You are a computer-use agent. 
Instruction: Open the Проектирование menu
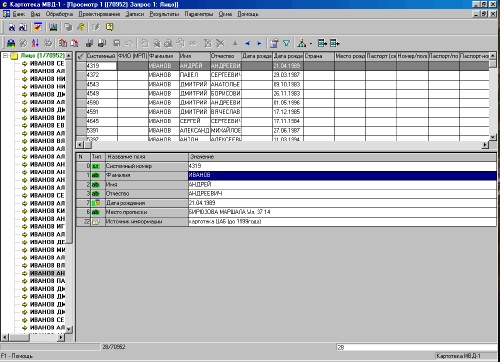(x=99, y=14)
